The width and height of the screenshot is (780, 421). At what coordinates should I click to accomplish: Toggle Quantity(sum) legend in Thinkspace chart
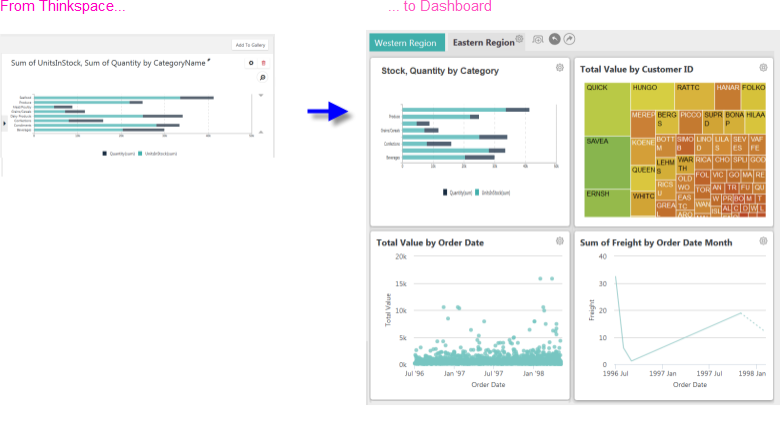click(118, 154)
